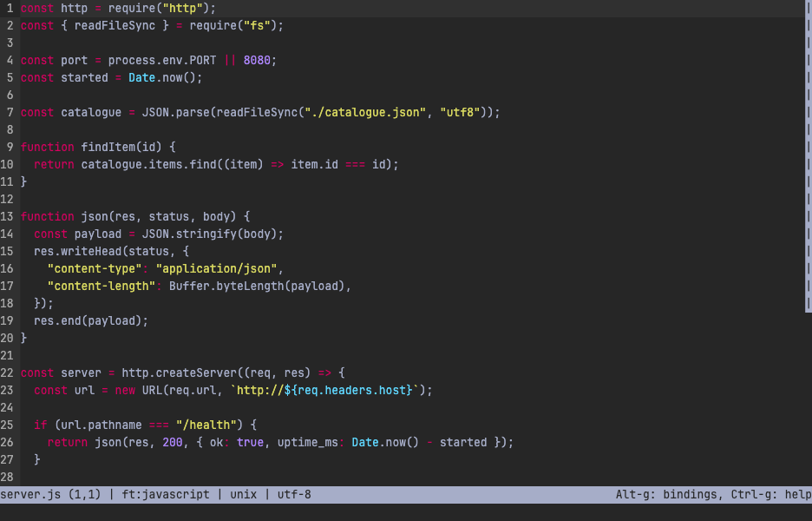Click "ft:javascript" in the status bar
The height and width of the screenshot is (521, 812).
pyautogui.click(x=166, y=495)
